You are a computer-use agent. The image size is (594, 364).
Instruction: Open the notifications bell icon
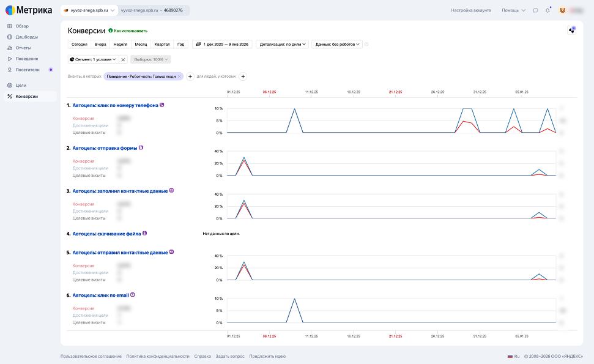(548, 10)
